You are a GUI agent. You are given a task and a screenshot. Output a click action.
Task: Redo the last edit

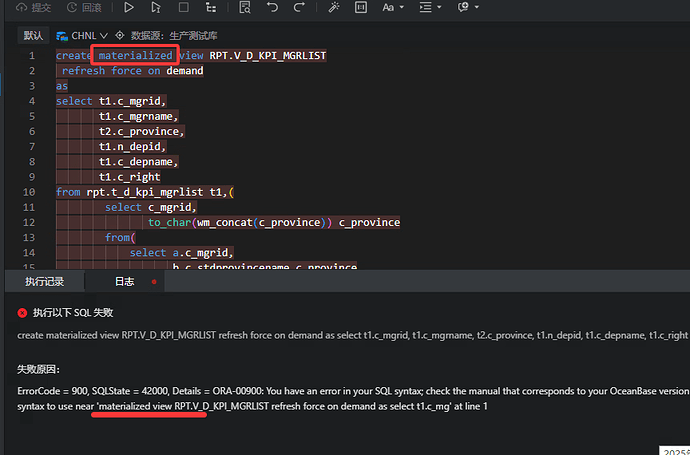(x=299, y=8)
